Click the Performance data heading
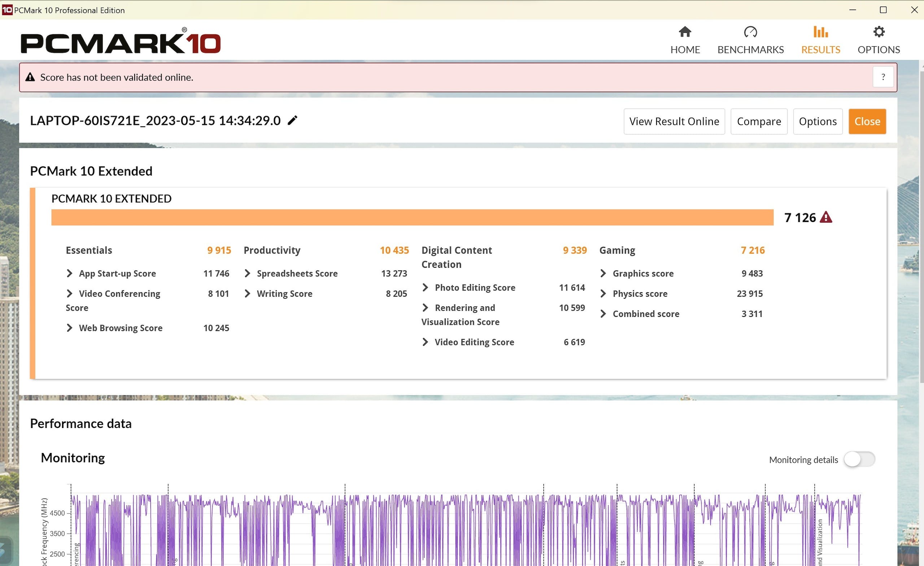The image size is (924, 566). (x=80, y=423)
